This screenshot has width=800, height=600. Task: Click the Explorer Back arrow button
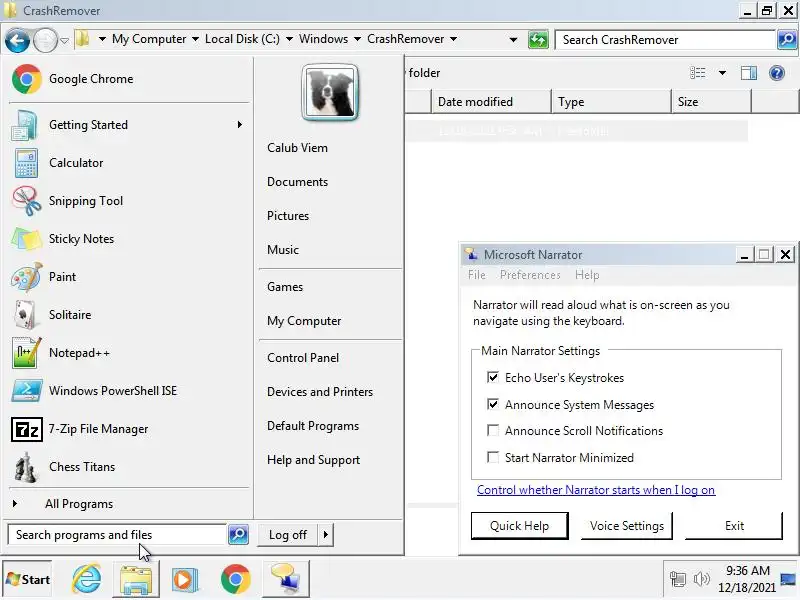coord(17,40)
